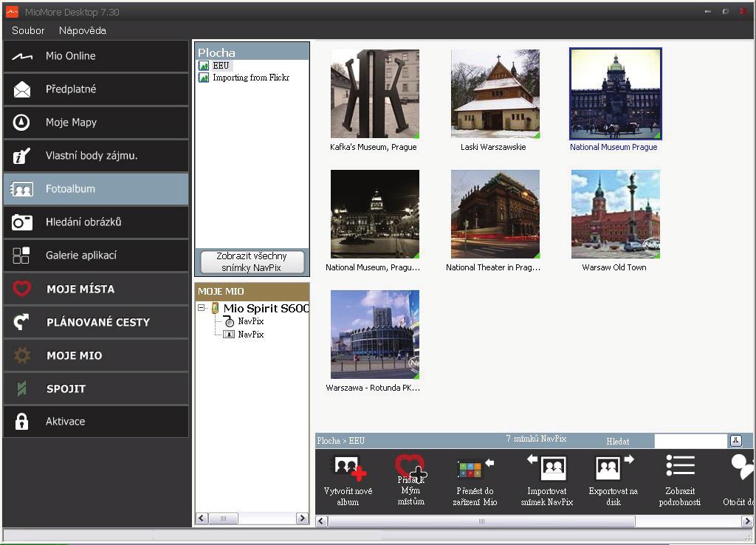Select Warsaw Old Town thumbnail
The width and height of the screenshot is (756, 545).
(615, 214)
